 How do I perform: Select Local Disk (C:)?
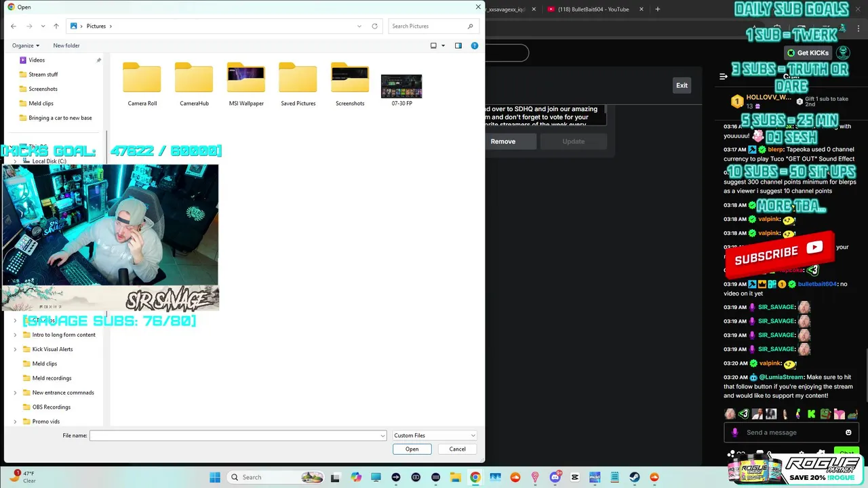click(x=49, y=161)
